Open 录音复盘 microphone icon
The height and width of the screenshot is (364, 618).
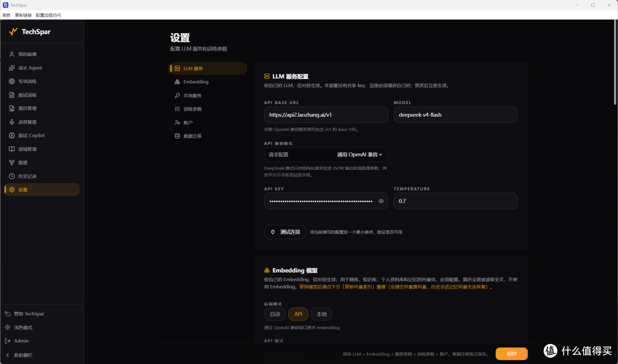click(12, 122)
